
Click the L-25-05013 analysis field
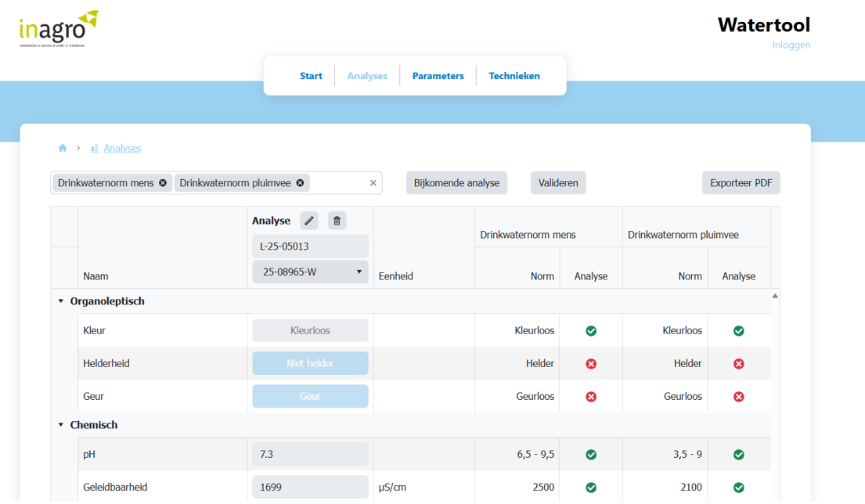[310, 247]
